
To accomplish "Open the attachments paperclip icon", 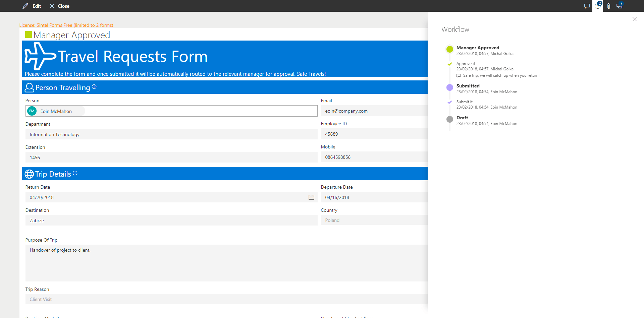I will [x=609, y=6].
